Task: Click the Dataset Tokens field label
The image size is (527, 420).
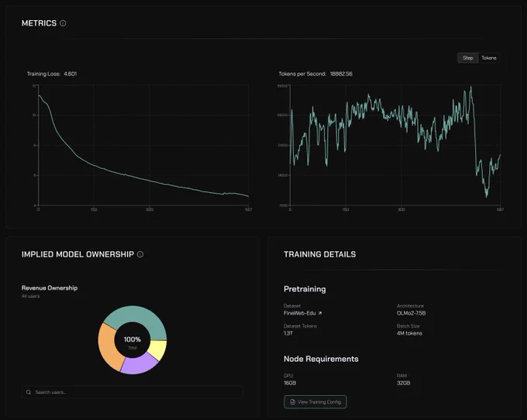Action: point(300,326)
